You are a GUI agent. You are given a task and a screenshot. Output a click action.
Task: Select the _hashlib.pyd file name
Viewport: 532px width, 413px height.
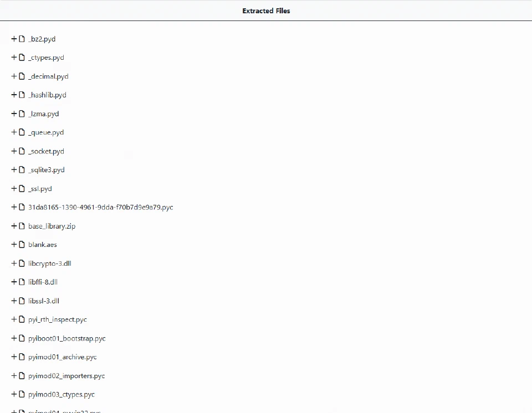47,95
